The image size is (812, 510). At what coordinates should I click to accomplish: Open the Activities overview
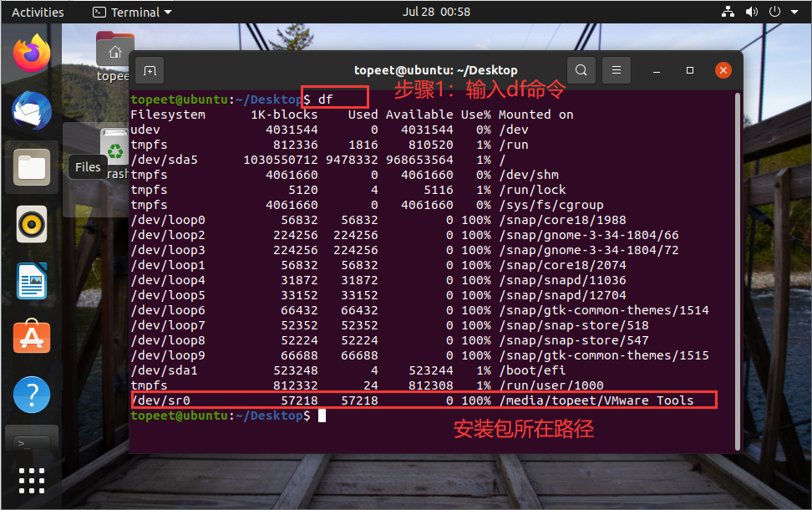(38, 12)
